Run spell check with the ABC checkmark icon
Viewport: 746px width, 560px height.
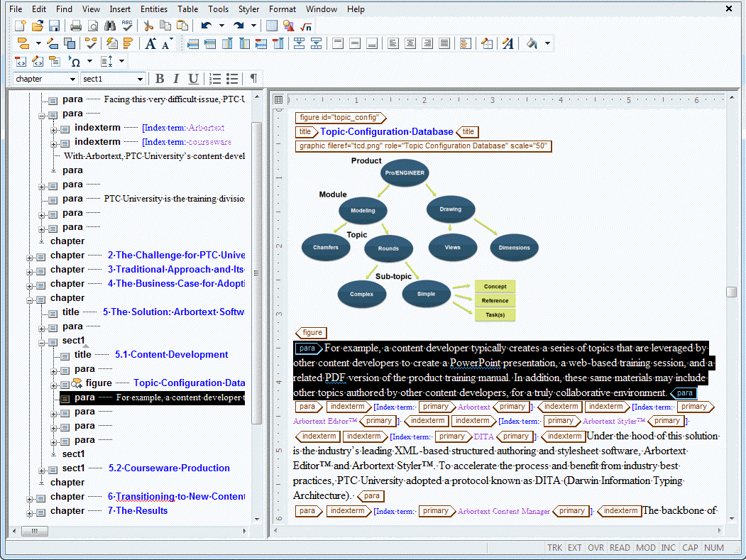coord(127,26)
